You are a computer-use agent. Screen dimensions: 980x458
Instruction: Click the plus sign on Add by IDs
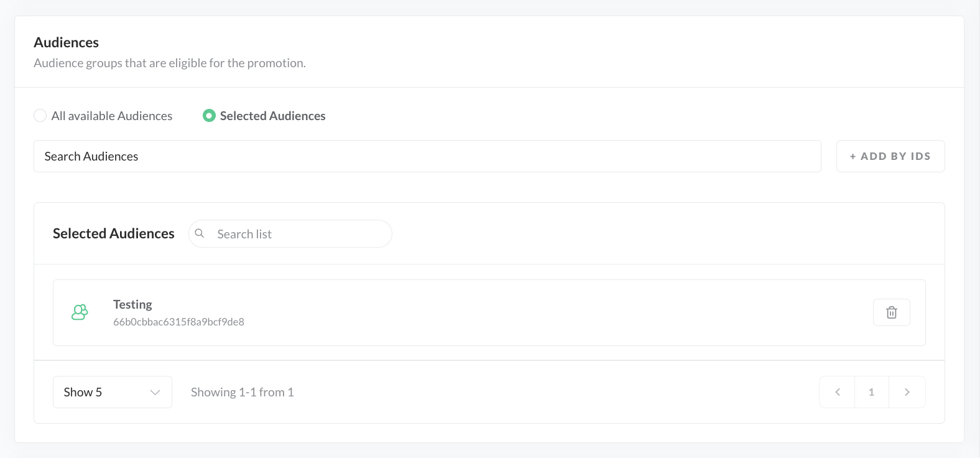point(853,157)
